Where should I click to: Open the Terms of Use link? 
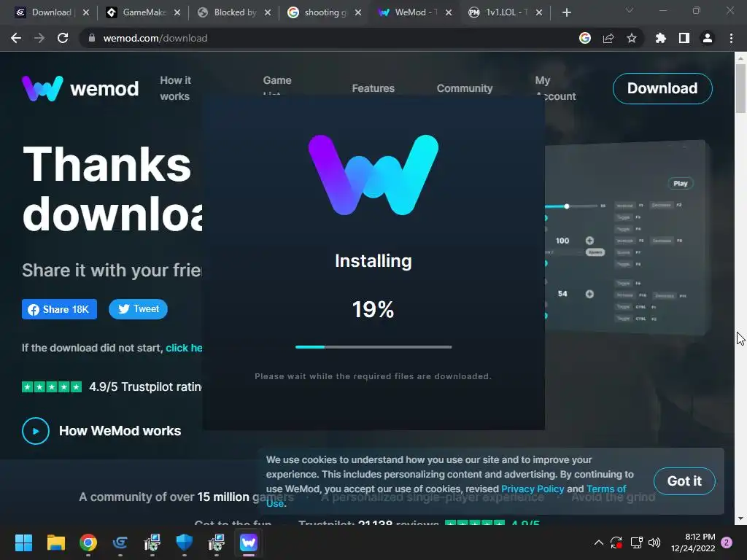point(606,489)
